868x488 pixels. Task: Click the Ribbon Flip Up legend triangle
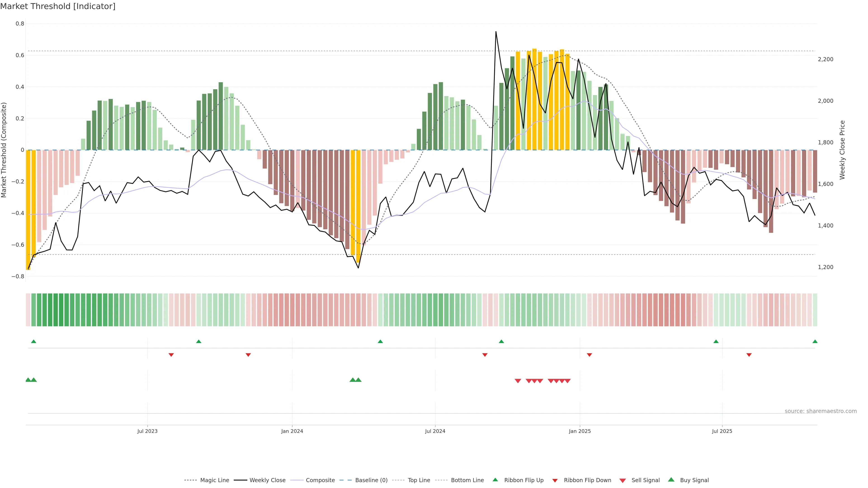pos(495,480)
